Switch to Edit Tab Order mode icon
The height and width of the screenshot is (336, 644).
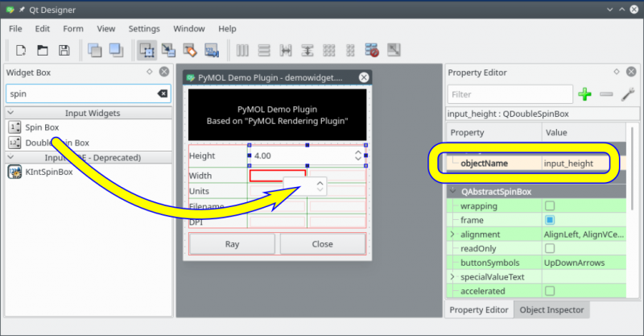coord(213,50)
